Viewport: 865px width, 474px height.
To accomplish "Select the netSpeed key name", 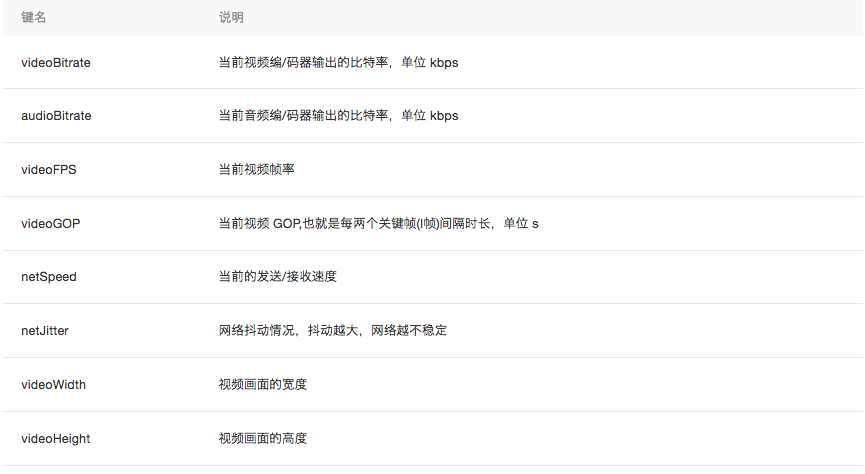I will click(49, 277).
